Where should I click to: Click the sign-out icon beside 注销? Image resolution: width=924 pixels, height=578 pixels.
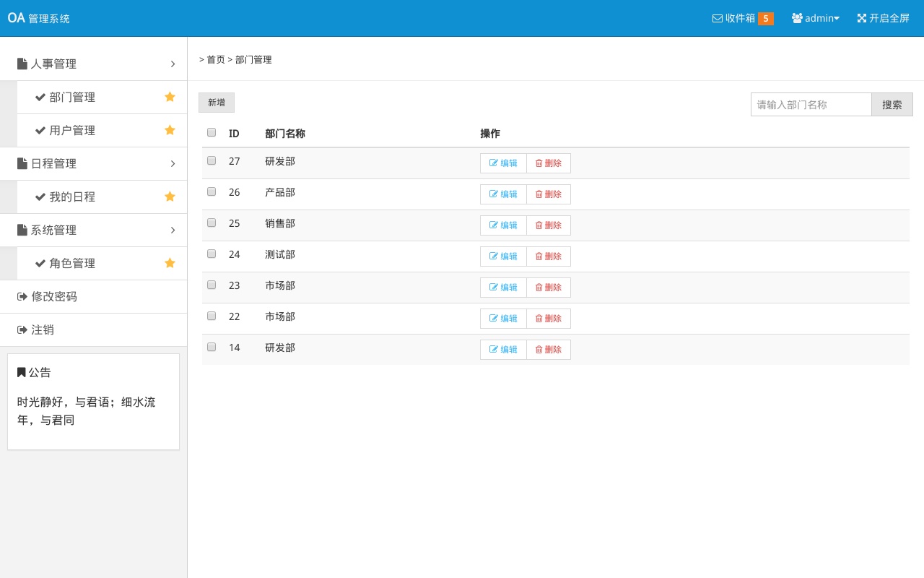click(x=22, y=330)
